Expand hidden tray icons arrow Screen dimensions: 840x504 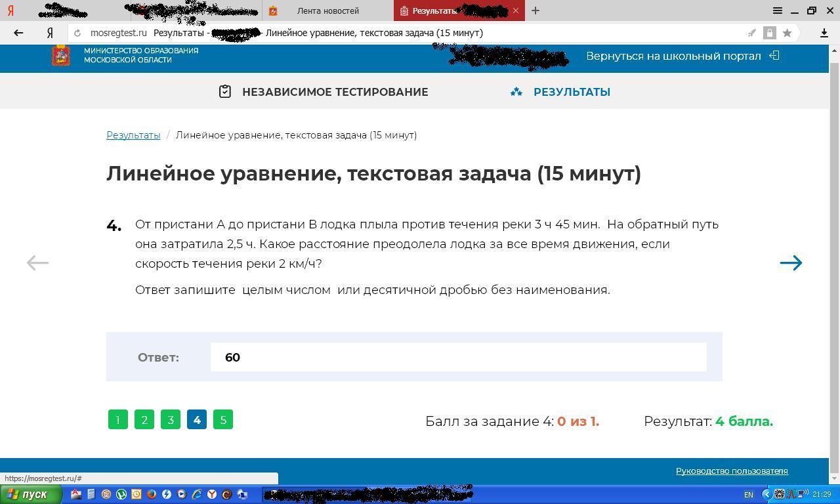[767, 494]
